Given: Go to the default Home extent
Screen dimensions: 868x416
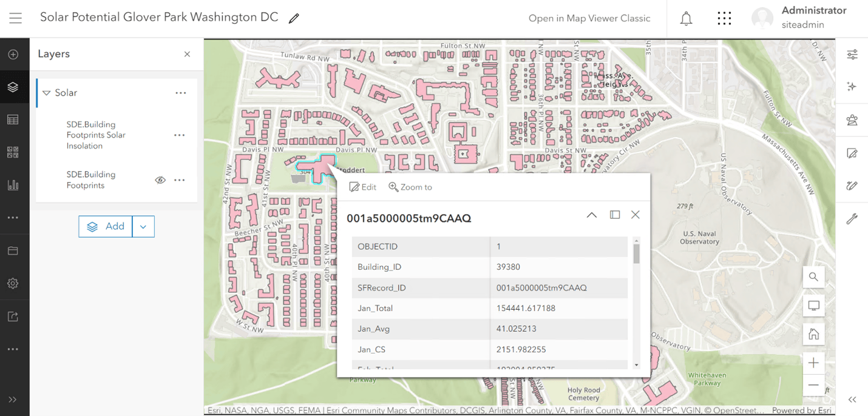Looking at the screenshot, I should [x=813, y=334].
